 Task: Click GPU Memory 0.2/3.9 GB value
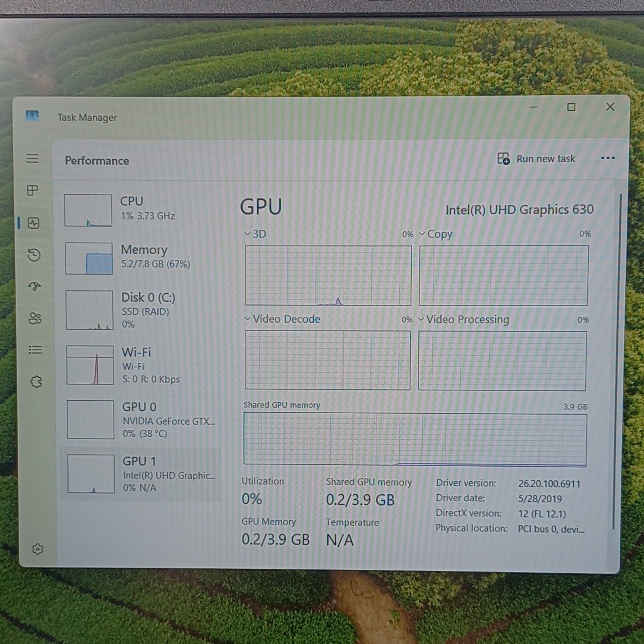275,540
